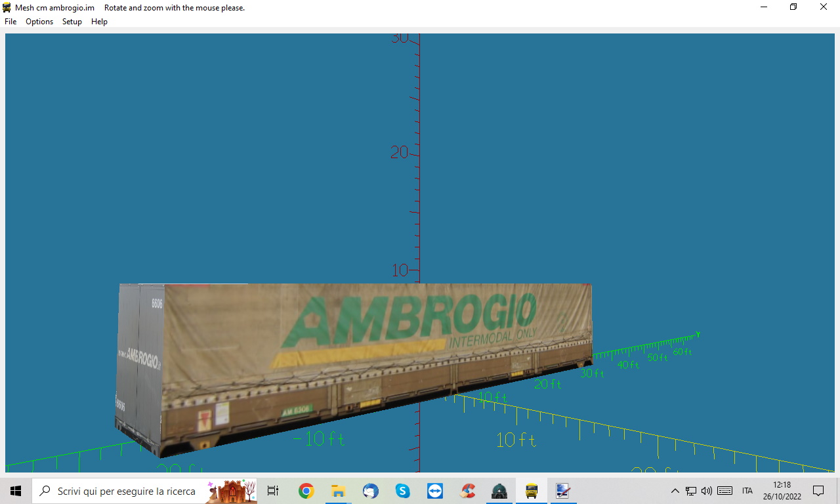The image size is (840, 504).
Task: Click the green '50ft' axis label
Action: [x=657, y=358]
